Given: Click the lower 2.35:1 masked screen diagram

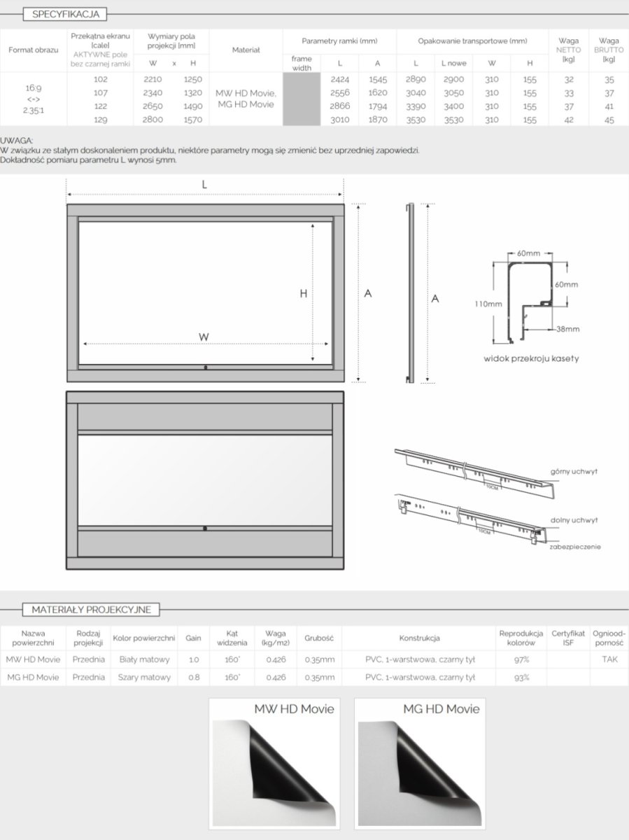Looking at the screenshot, I should point(205,482).
